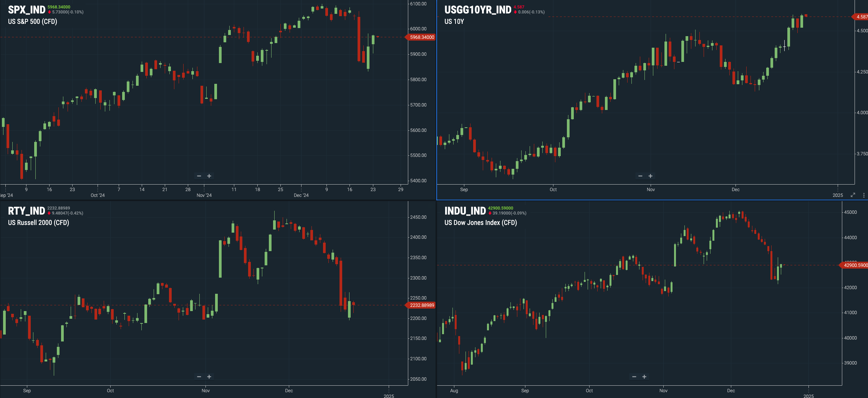Click RTY change value 9.48047(-0.42%)
The width and height of the screenshot is (868, 398).
tap(67, 213)
